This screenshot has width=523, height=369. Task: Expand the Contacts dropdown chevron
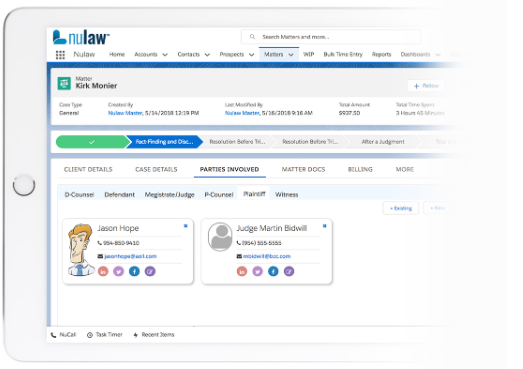[x=207, y=55]
